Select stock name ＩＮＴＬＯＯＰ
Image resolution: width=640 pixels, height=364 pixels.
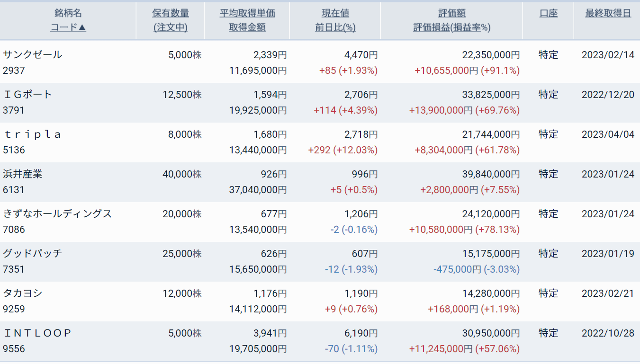pos(37,333)
